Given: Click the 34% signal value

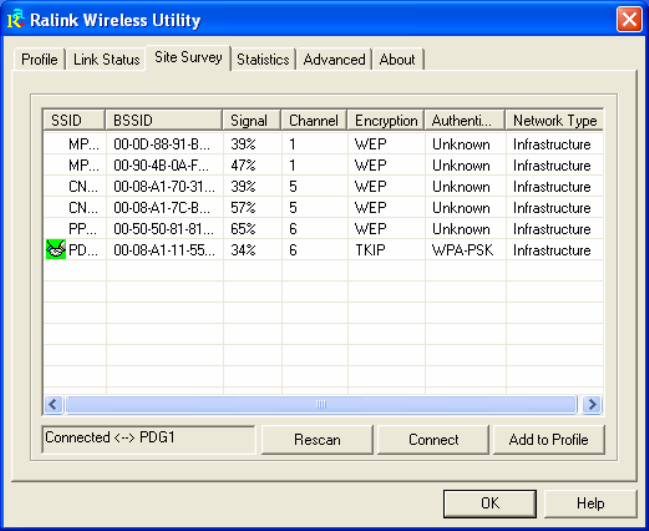Looking at the screenshot, I should pyautogui.click(x=243, y=250).
